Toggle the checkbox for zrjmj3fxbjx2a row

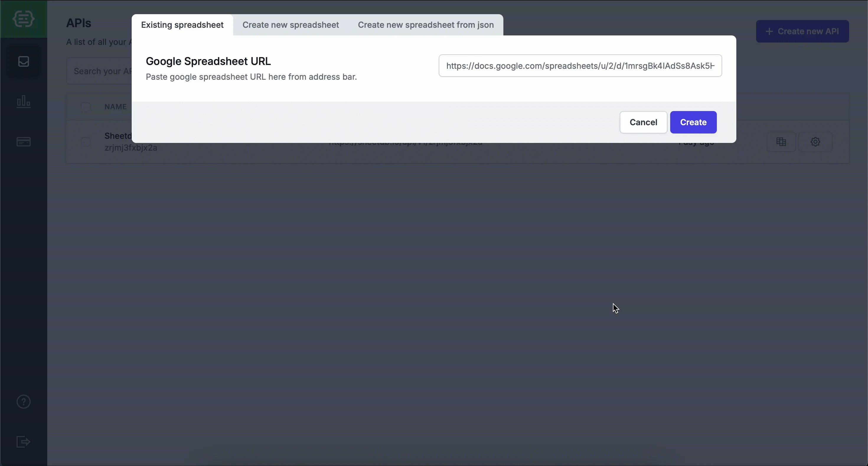(86, 142)
